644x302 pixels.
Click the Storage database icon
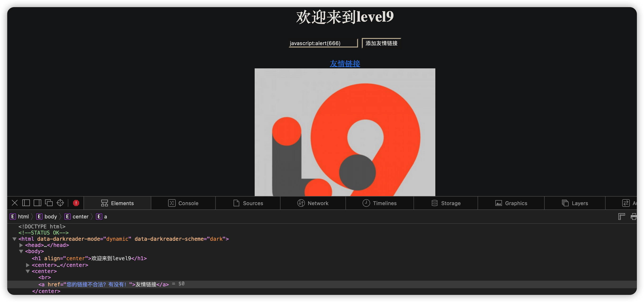coord(434,203)
